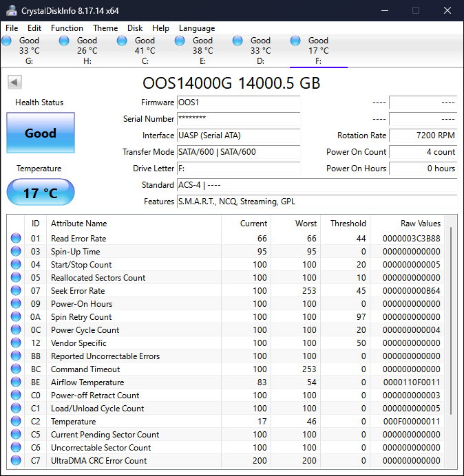
Task: Click status orb for Load/Unload Cycle Count
Action: tap(16, 408)
